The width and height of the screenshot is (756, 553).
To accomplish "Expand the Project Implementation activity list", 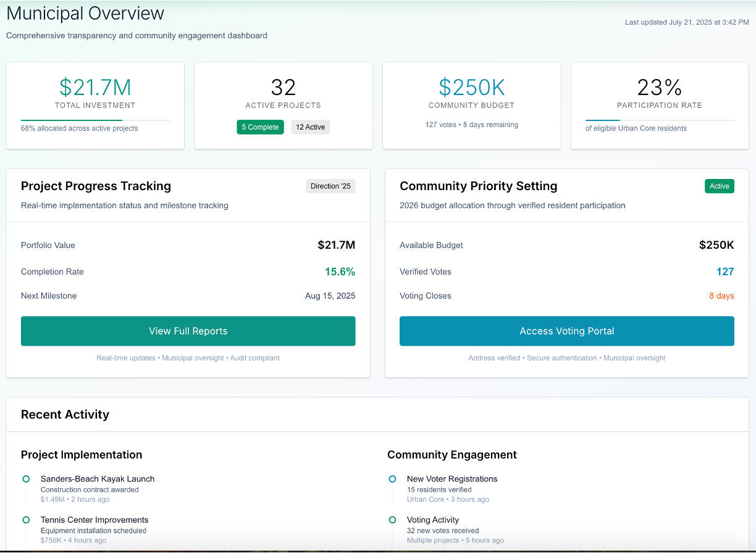I will pos(80,455).
